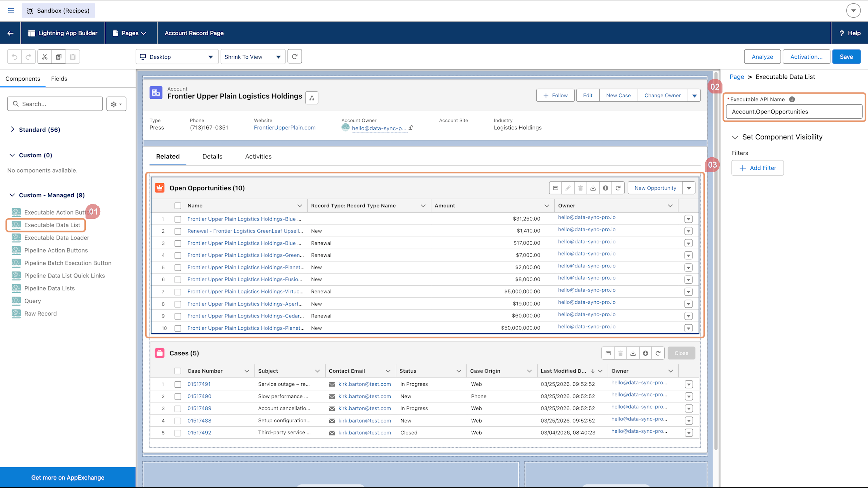The image size is (868, 488).
Task: Select the Related tab
Action: coord(168,156)
